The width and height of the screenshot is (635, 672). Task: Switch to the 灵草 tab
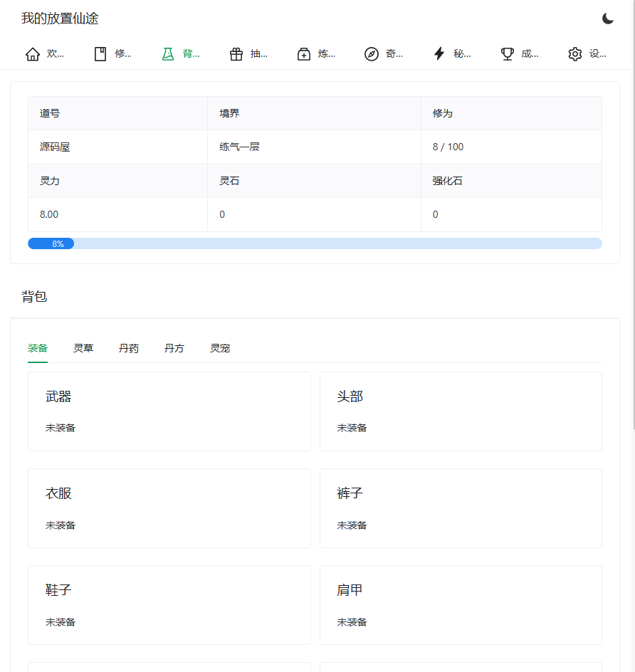[x=83, y=348]
